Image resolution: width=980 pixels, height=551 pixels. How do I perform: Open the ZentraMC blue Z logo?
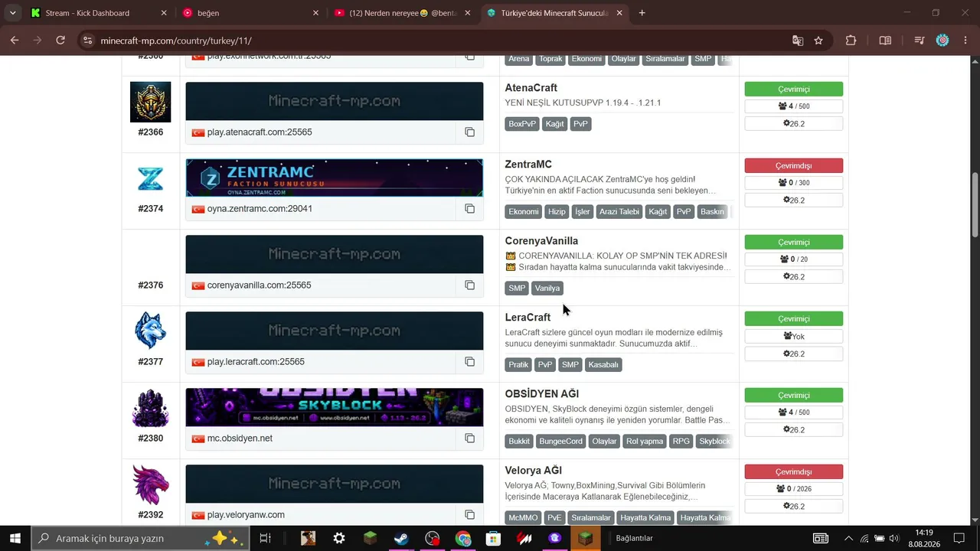click(x=150, y=179)
